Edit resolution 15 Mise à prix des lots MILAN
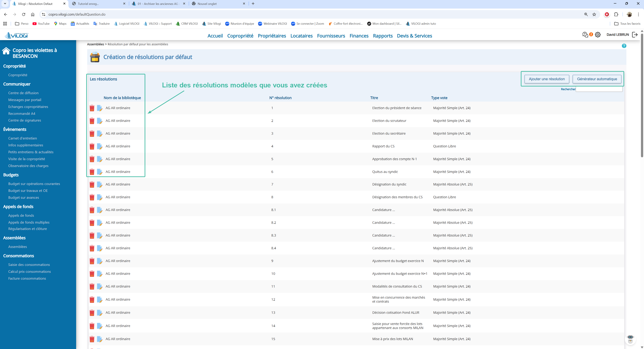The image size is (644, 349). tap(99, 339)
